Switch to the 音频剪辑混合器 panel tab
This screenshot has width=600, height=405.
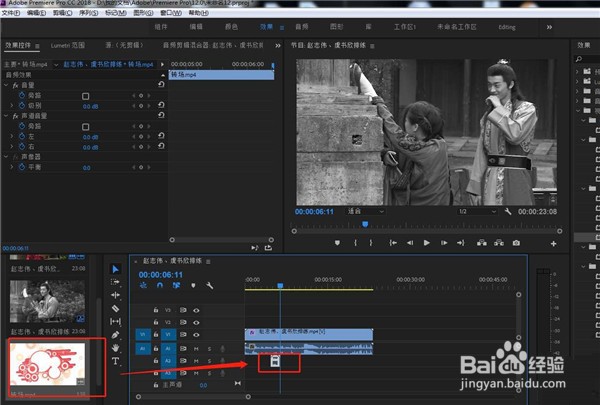point(213,45)
